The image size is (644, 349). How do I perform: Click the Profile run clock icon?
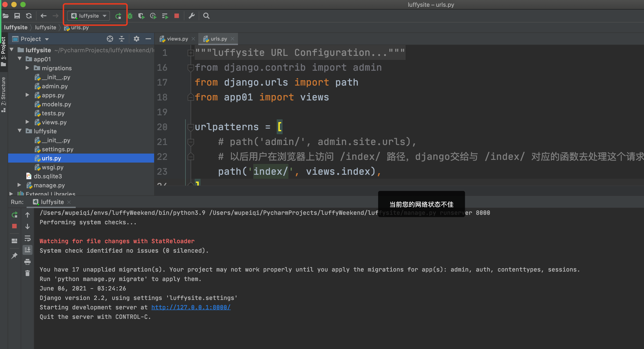pyautogui.click(x=153, y=16)
